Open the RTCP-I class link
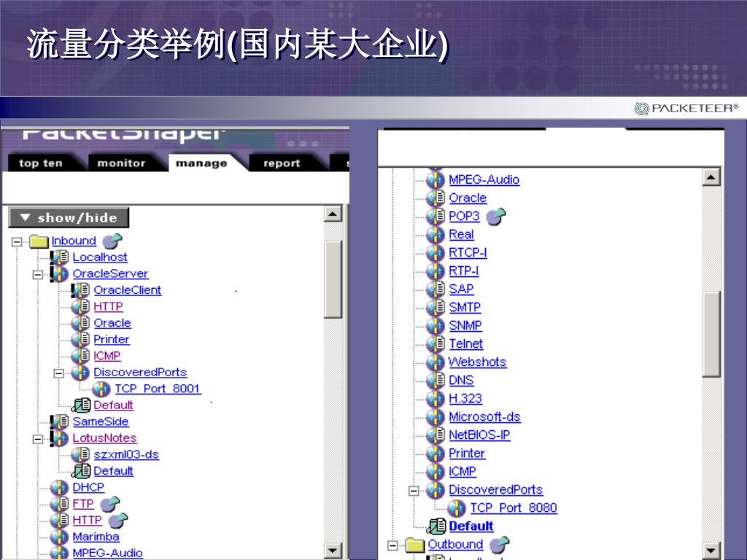Image resolution: width=747 pixels, height=560 pixels. click(468, 252)
